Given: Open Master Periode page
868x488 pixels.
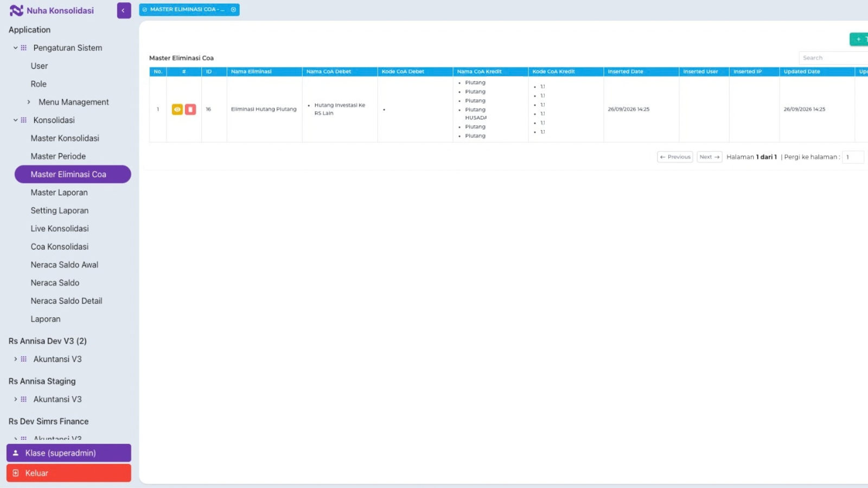Looking at the screenshot, I should (x=58, y=156).
